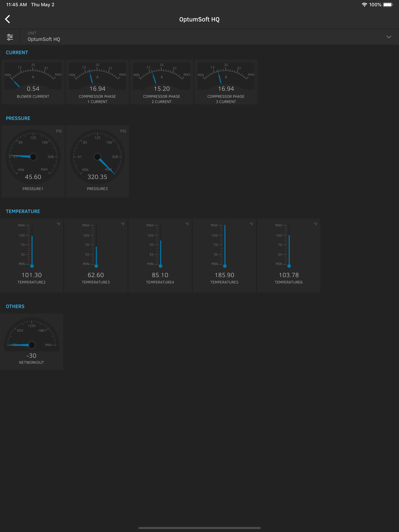Screen dimensions: 399x532
Task: Click the -30 NetworkOut value
Action: tap(32, 356)
